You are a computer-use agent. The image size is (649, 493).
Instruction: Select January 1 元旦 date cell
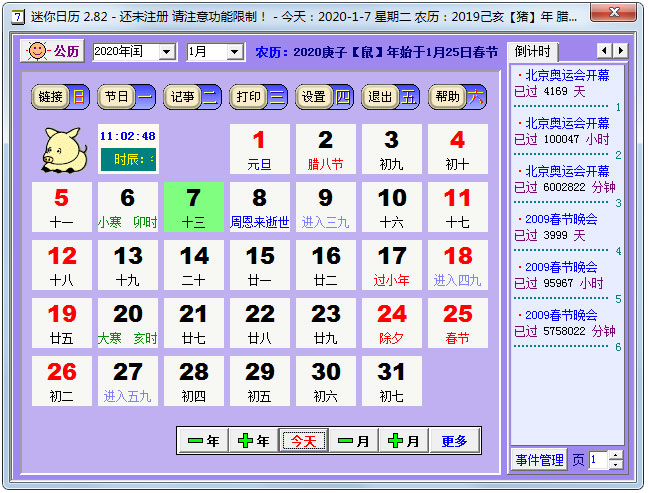260,149
